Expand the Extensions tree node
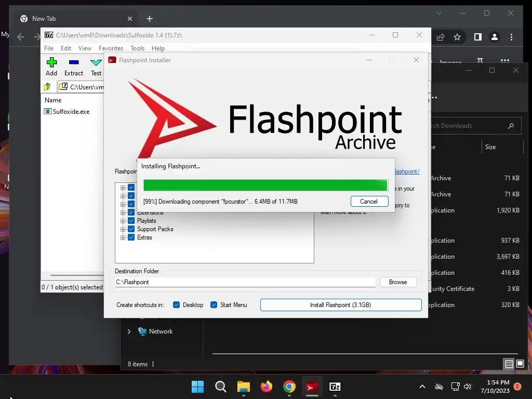The width and height of the screenshot is (532, 399). coord(123,212)
